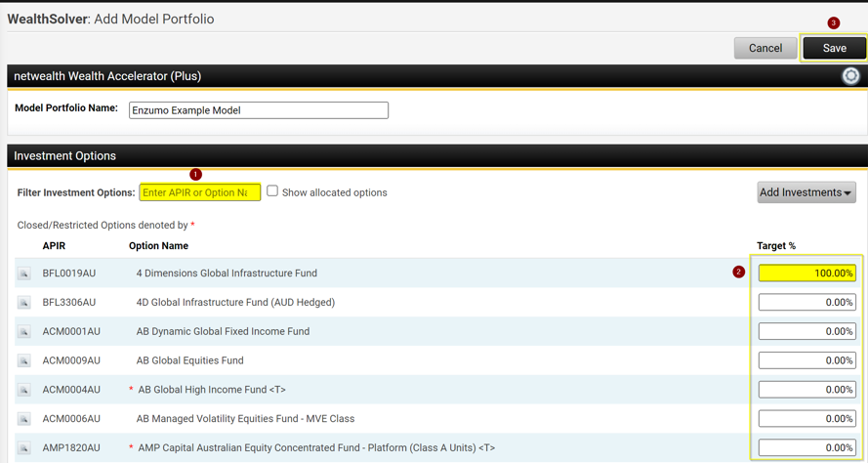This screenshot has height=463, width=868.
Task: Expand the Add Investments dropdown
Action: pos(806,192)
